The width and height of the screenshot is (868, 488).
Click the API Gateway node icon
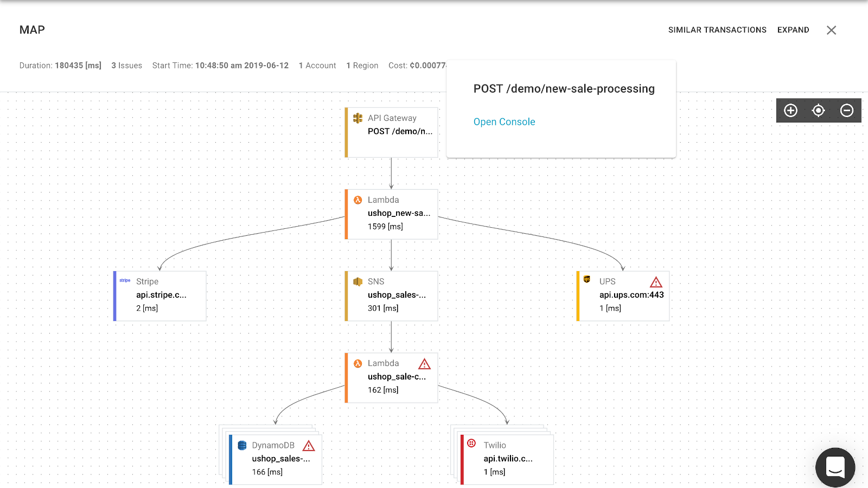[358, 118]
